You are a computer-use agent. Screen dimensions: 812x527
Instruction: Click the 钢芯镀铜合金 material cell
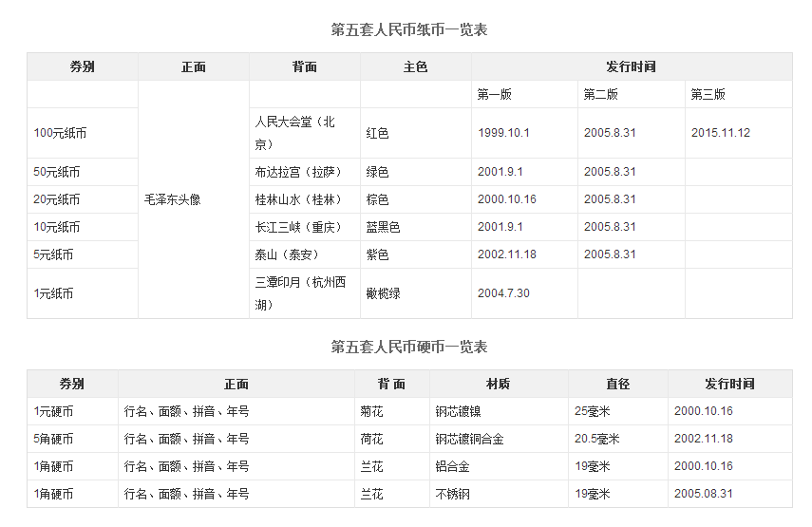coord(470,439)
